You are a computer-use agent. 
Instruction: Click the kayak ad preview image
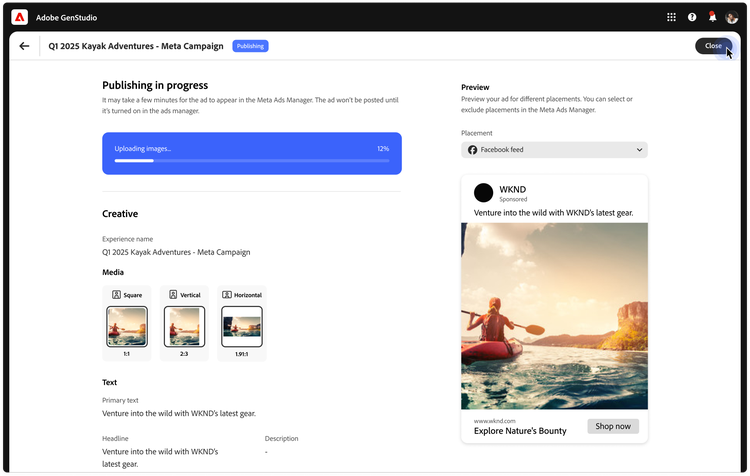click(554, 315)
